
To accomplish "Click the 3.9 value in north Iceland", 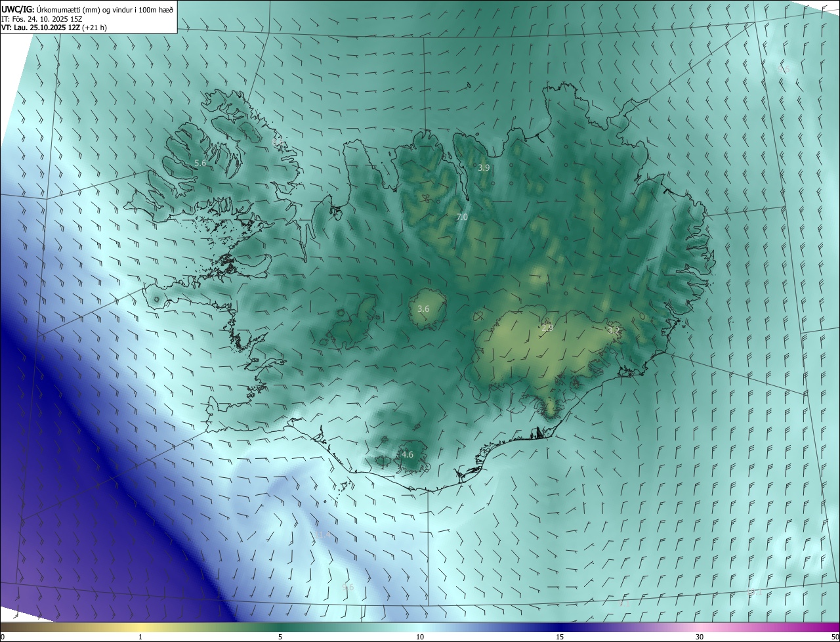I will tap(484, 168).
